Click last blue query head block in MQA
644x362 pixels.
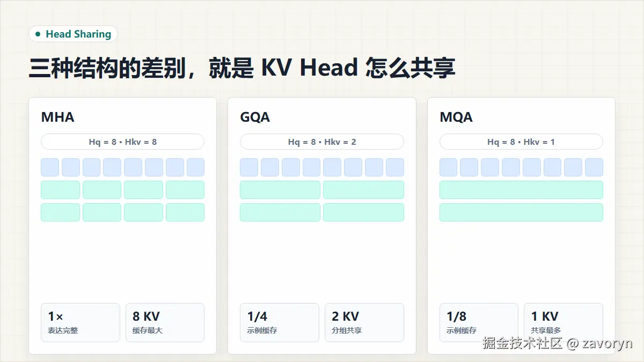tap(594, 167)
